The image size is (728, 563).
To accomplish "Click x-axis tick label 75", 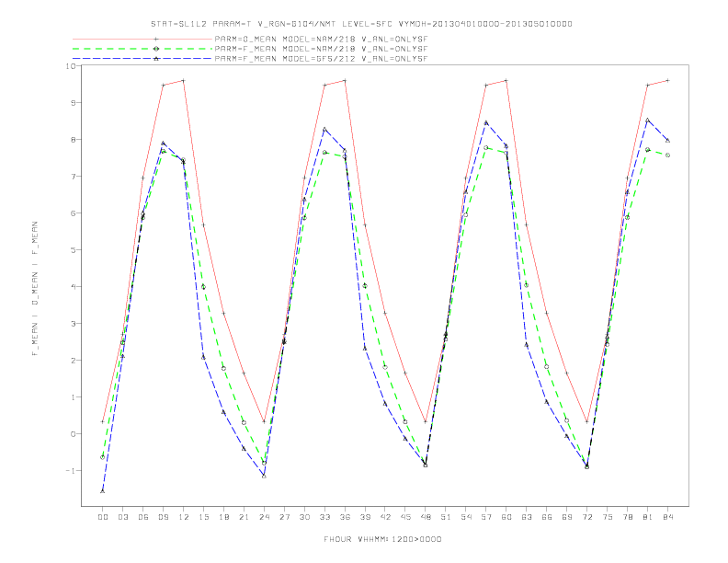I will [608, 517].
